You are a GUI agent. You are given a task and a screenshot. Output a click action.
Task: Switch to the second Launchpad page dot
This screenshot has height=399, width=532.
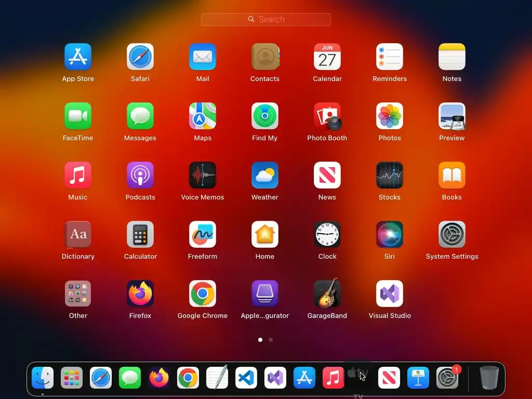point(271,340)
